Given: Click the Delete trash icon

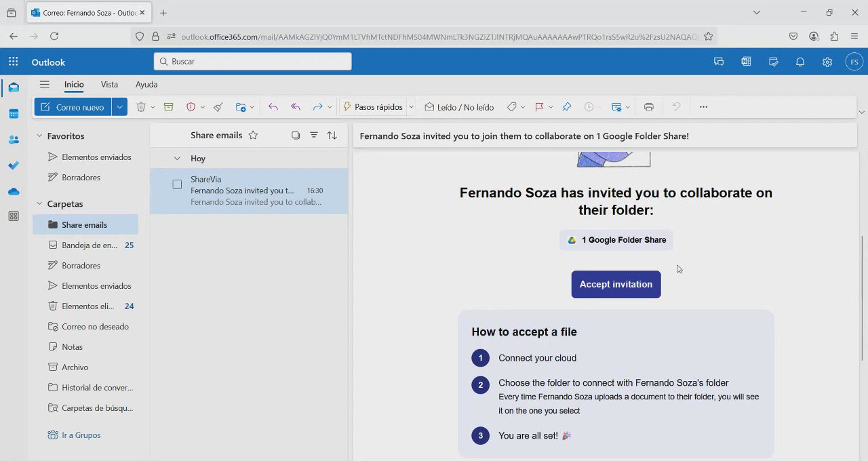Looking at the screenshot, I should point(141,107).
